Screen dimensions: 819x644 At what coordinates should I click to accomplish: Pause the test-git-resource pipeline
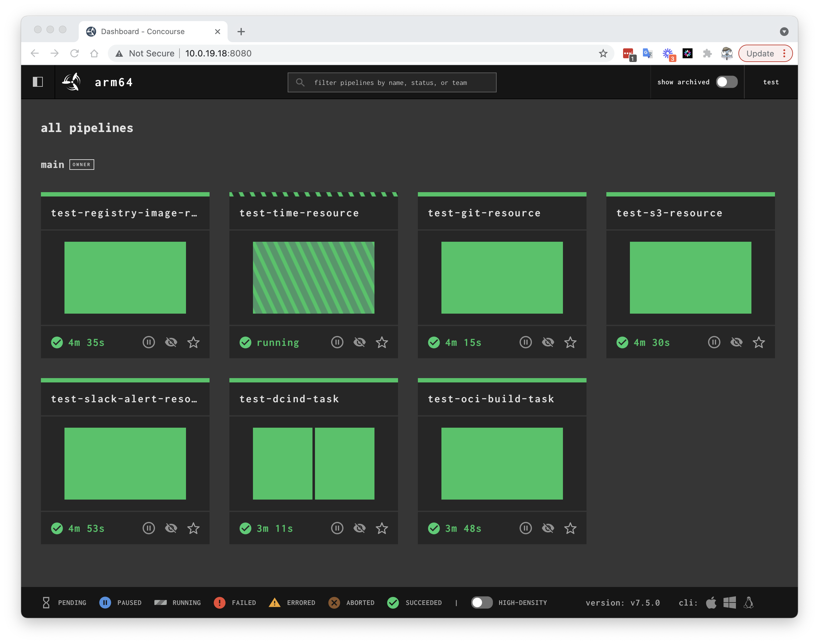[525, 342]
